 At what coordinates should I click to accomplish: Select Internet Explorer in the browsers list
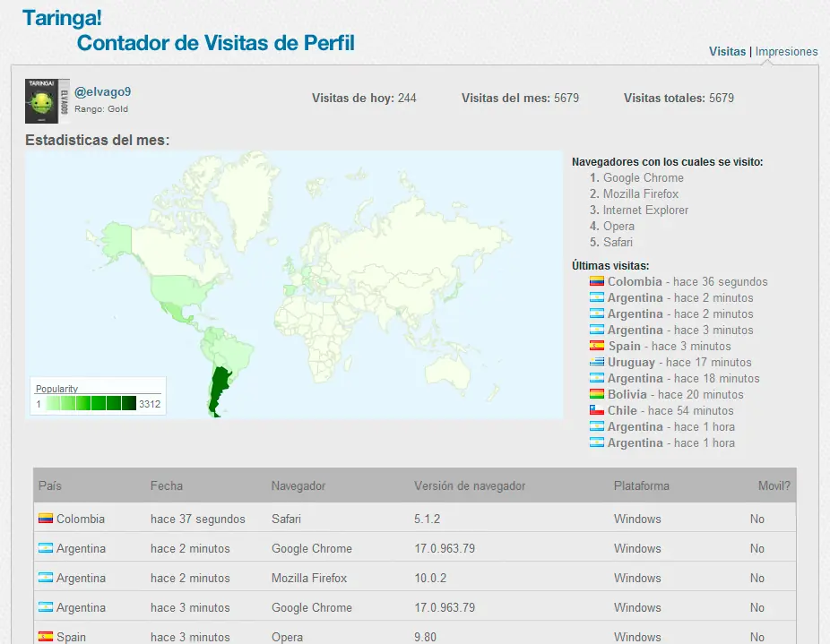[x=645, y=210]
